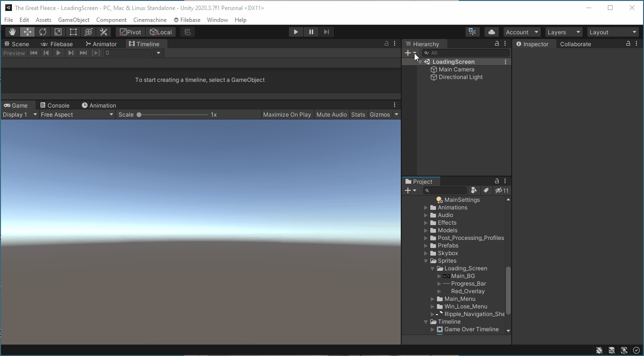Toggle Local/Global handle rotation
Screen dimensions: 644x356
pyautogui.click(x=160, y=32)
